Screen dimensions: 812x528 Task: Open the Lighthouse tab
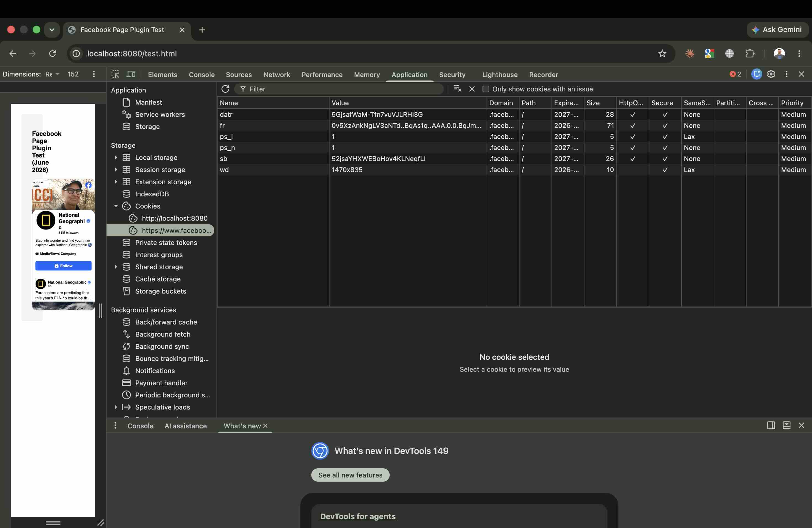tap(499, 75)
